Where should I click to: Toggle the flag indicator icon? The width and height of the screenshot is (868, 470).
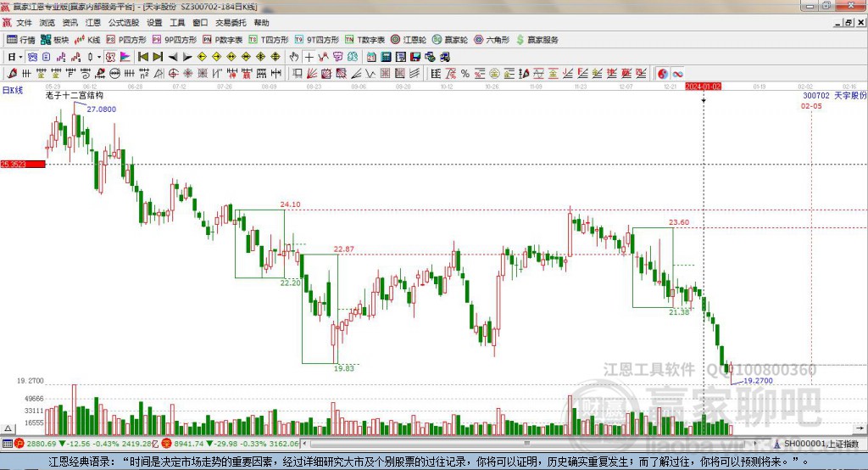pyautogui.click(x=125, y=57)
